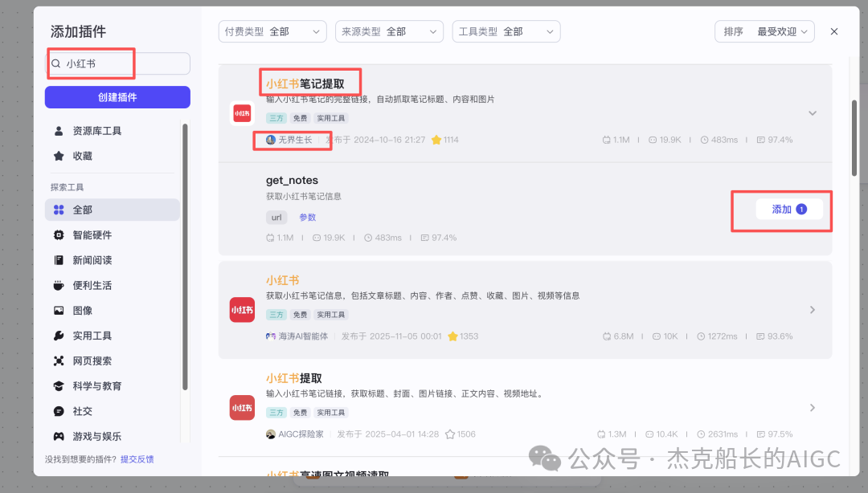868x493 pixels.
Task: Select the 社交 category
Action: click(x=113, y=411)
